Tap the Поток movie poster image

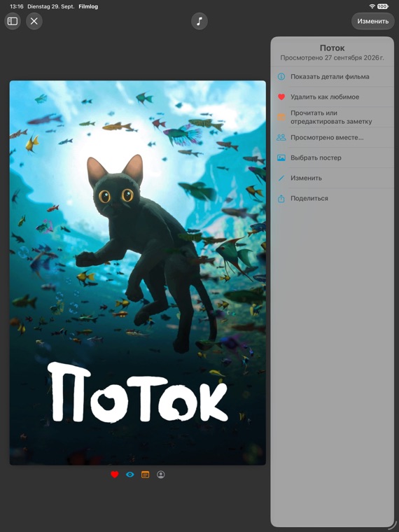138,273
